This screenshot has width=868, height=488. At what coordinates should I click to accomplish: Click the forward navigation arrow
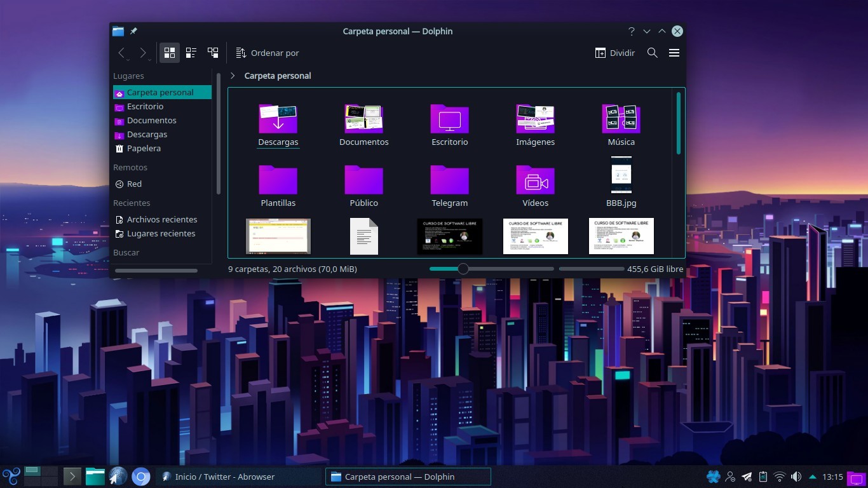(143, 53)
